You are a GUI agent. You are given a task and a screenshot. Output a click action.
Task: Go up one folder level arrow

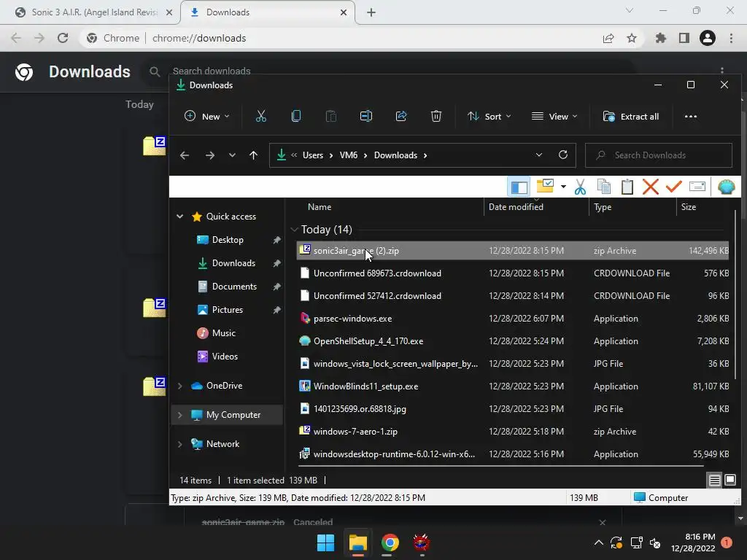point(253,155)
